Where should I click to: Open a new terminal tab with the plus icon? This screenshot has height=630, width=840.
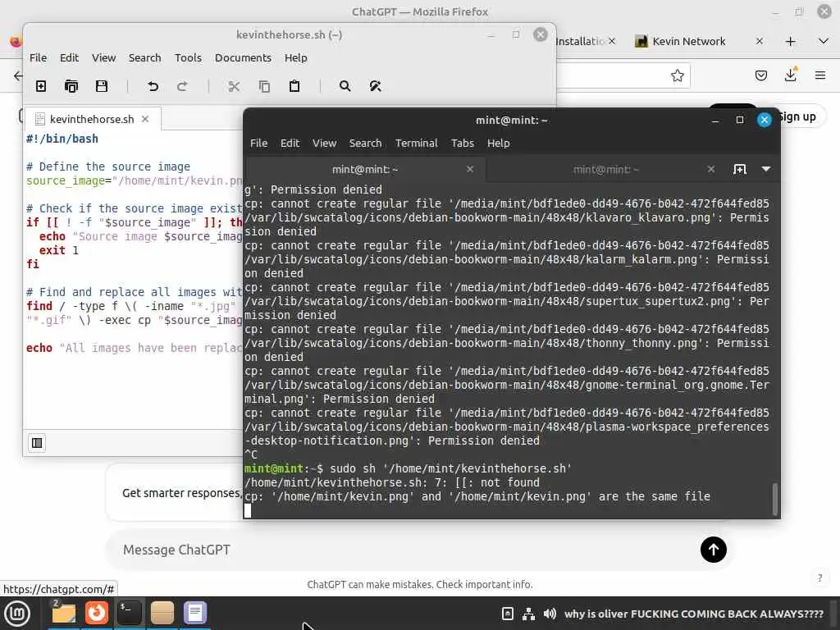(x=739, y=169)
